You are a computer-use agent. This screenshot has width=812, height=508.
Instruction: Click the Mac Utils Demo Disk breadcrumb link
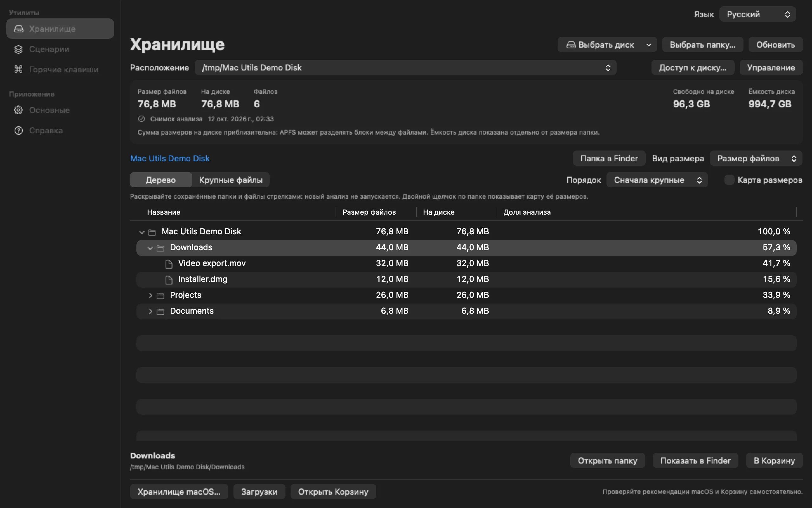[170, 158]
